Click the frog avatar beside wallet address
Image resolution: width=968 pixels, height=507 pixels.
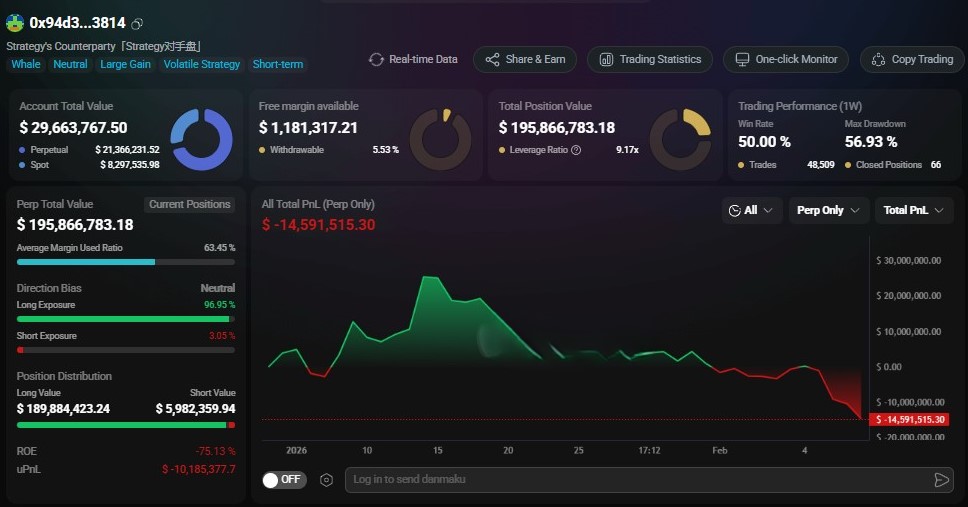15,23
